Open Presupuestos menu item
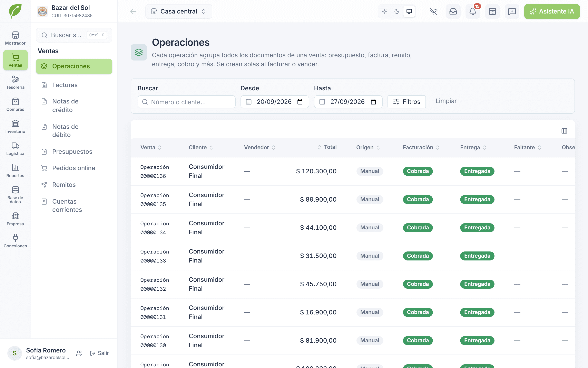This screenshot has width=588, height=368. pos(74,152)
